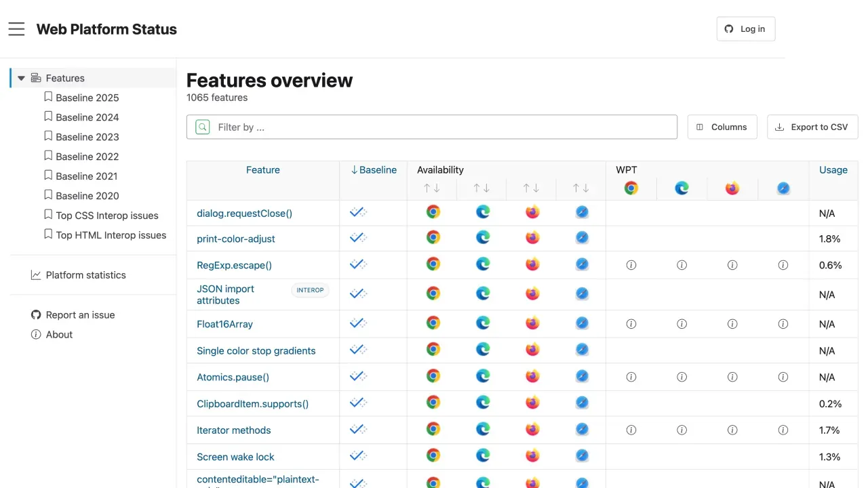Click Firefox availability icon for Screen wake lock
Image resolution: width=868 pixels, height=488 pixels.
click(x=532, y=455)
